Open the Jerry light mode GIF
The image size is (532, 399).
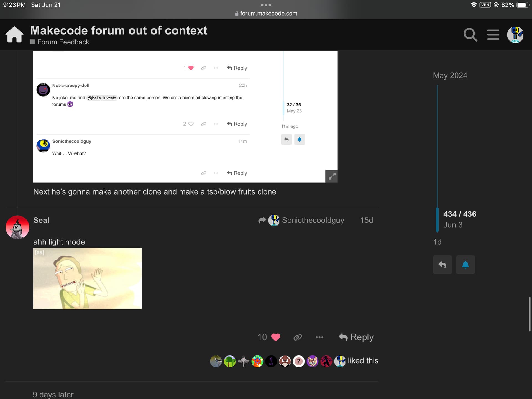87,278
